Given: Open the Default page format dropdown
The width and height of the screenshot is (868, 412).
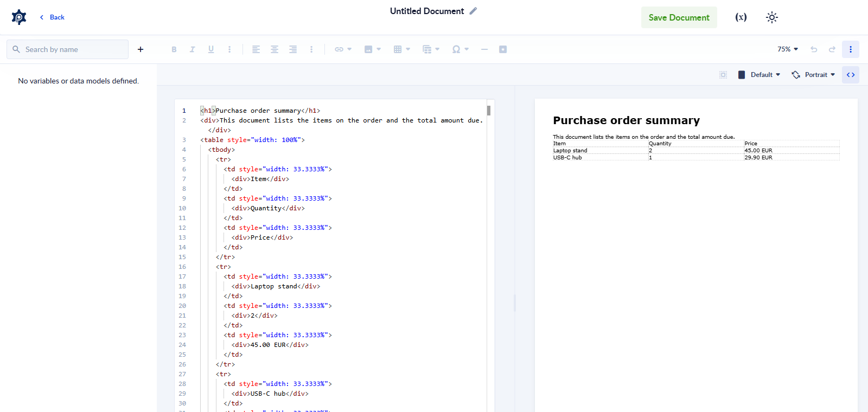Looking at the screenshot, I should 759,75.
